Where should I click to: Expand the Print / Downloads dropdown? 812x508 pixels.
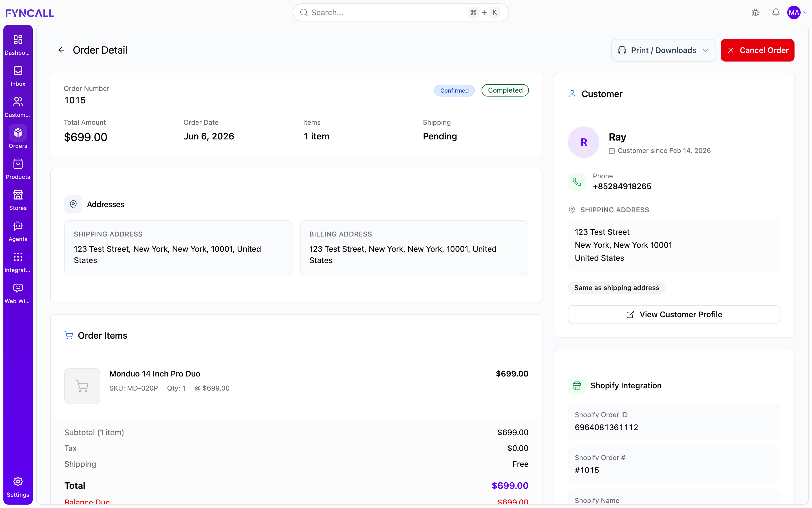(663, 51)
